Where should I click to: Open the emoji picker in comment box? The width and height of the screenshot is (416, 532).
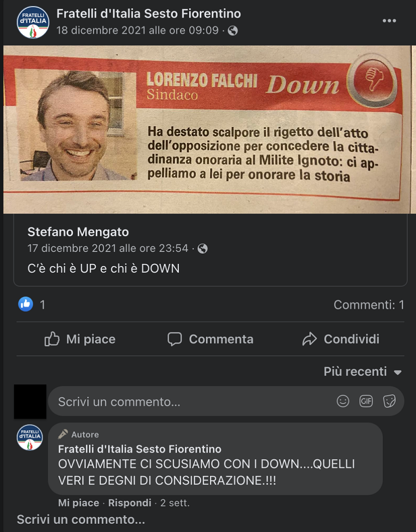343,402
